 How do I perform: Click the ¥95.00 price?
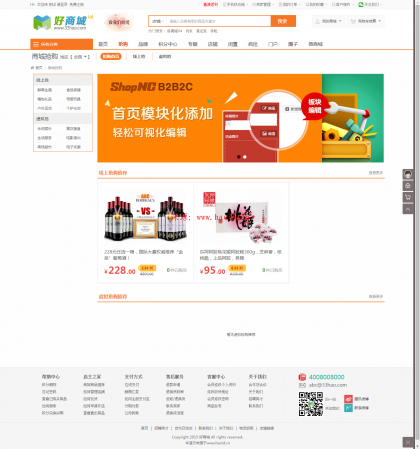point(213,270)
